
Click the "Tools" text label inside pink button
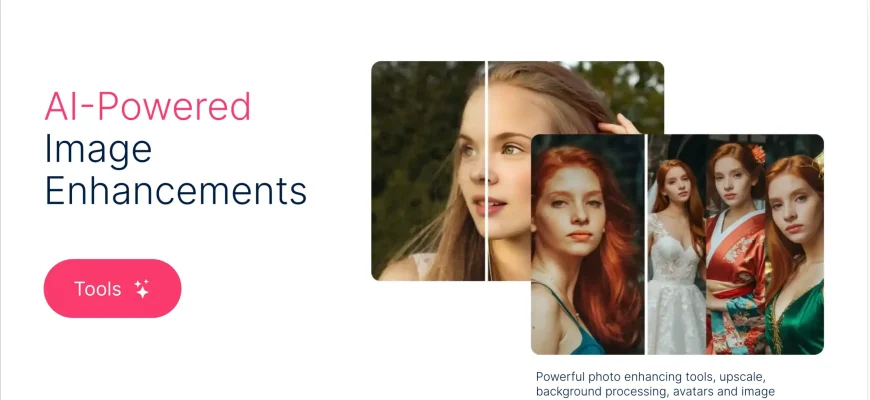tap(98, 289)
